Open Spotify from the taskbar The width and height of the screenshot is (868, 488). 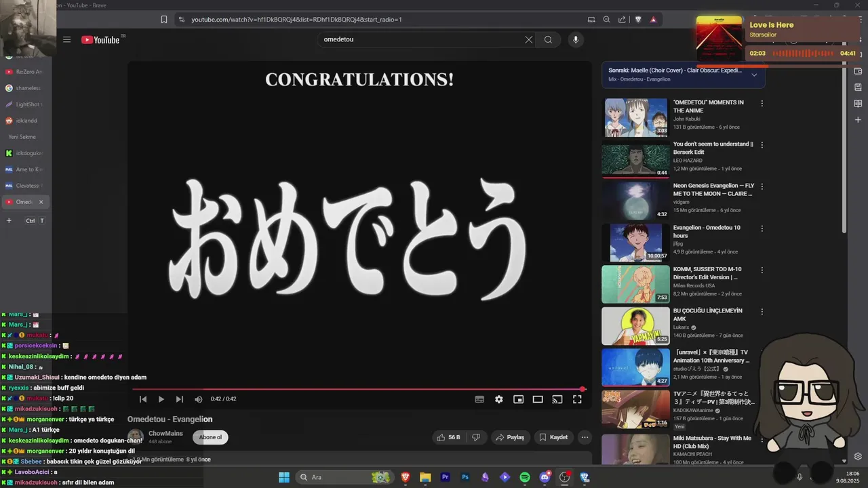525,477
